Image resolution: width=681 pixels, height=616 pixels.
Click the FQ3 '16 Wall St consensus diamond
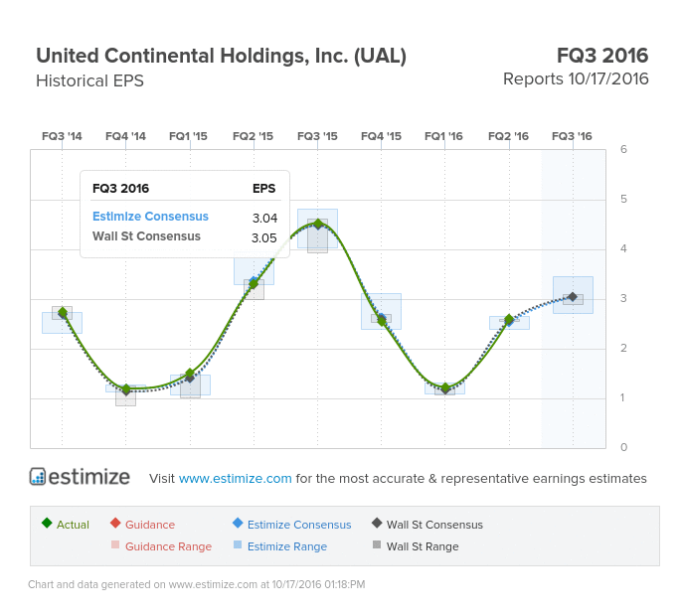coord(573,297)
